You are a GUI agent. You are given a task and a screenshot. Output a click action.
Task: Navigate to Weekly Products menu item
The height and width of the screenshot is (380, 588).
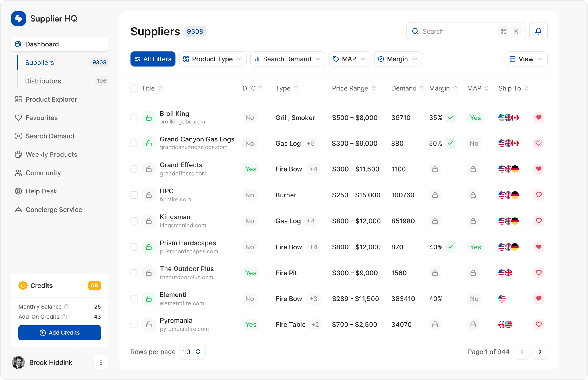click(51, 154)
